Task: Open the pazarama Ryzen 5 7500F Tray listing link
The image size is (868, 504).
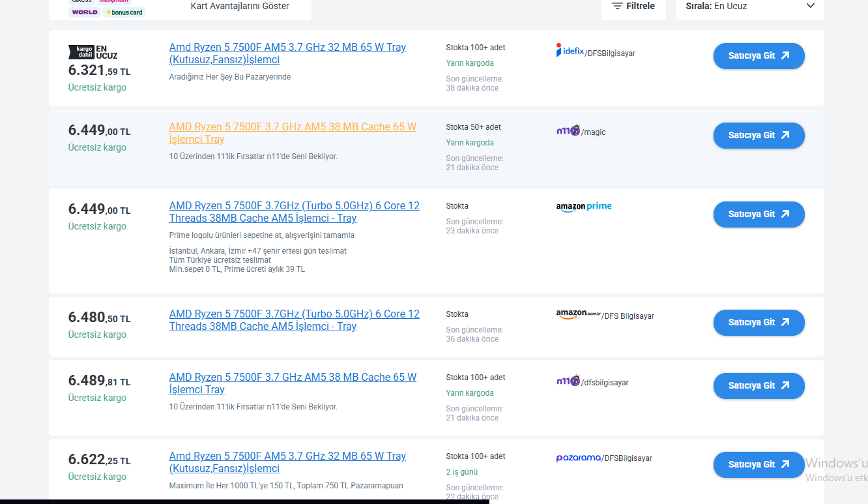Action: pos(287,462)
